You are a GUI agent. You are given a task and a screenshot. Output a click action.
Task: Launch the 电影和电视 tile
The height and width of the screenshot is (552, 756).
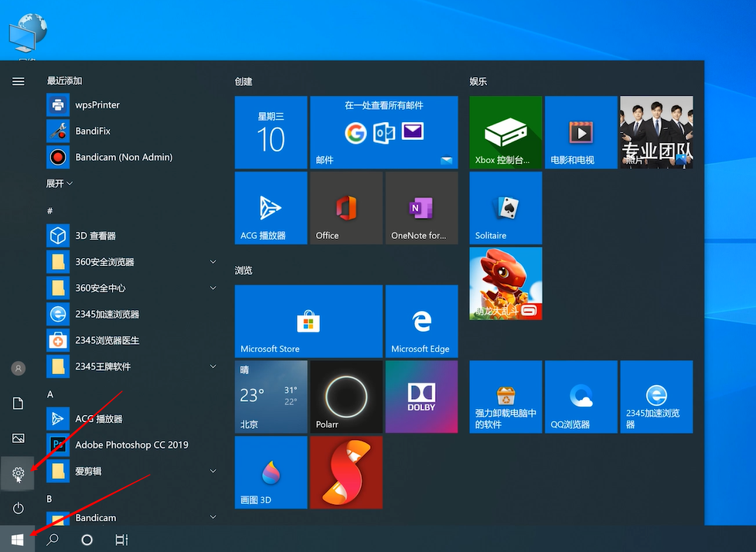[581, 132]
